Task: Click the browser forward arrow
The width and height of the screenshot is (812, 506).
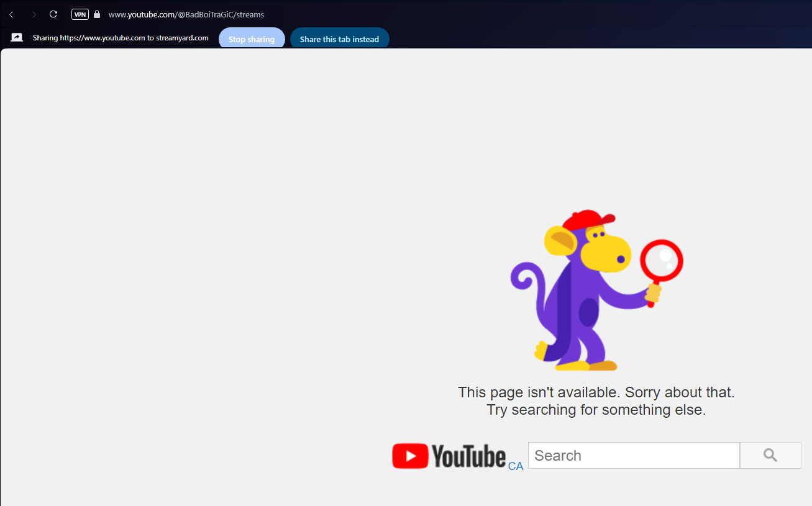Action: tap(34, 14)
